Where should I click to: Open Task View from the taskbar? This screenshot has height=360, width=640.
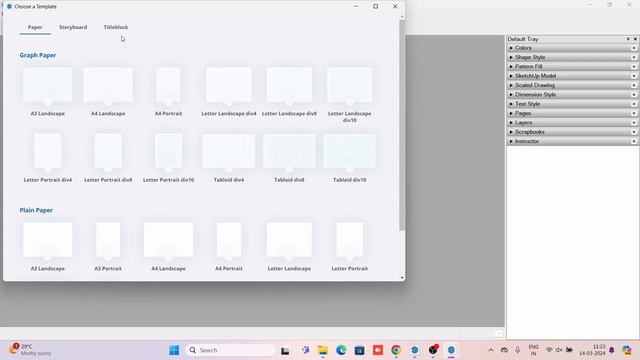(285, 350)
